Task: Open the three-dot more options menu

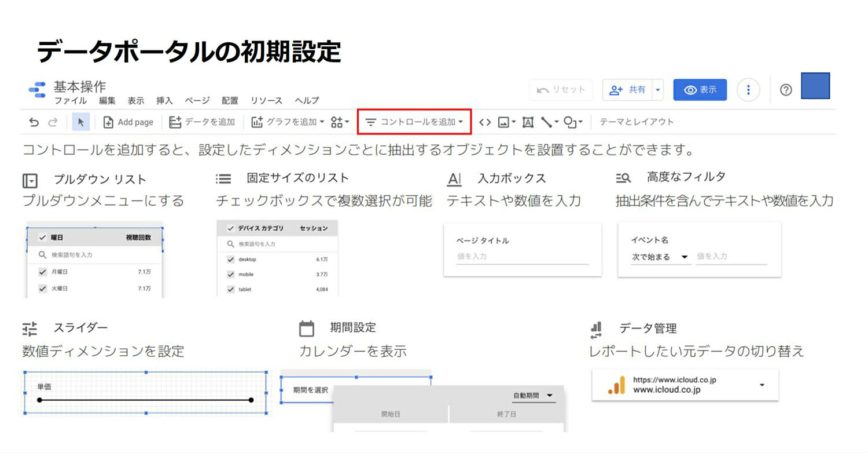Action: pos(748,90)
